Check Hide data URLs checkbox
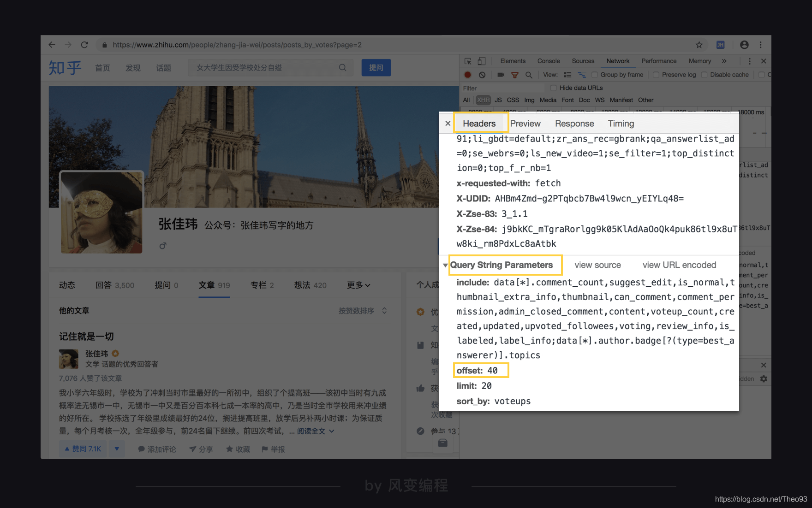This screenshot has height=508, width=812. (554, 88)
